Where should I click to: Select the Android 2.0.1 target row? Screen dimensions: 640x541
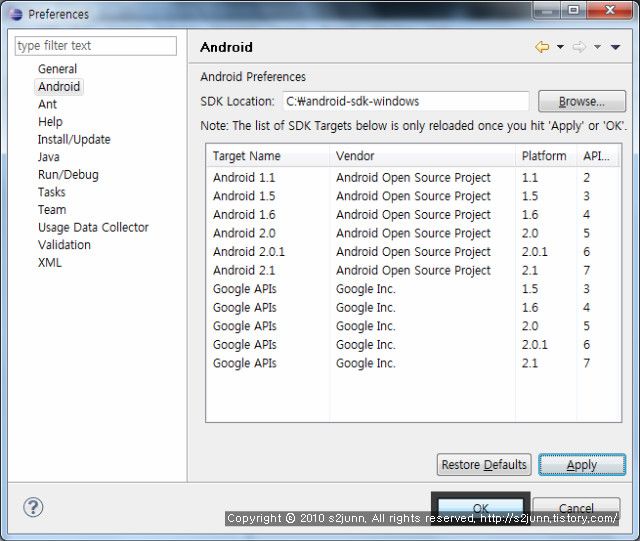[413, 252]
